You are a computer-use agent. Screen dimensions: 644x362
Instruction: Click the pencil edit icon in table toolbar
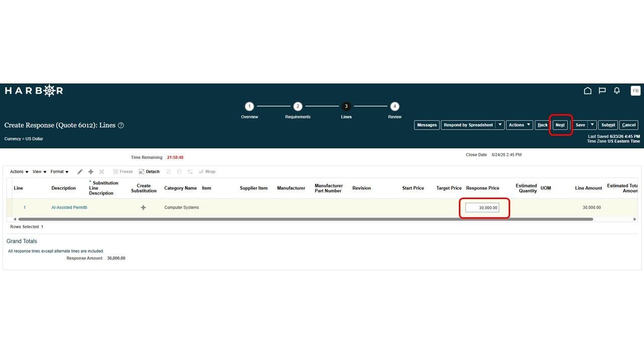[79, 171]
